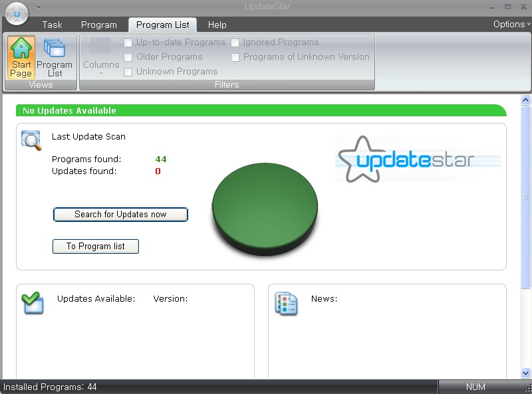Viewport: 532px width, 394px height.
Task: Click the Last Update Scan magnifier icon
Action: point(31,140)
